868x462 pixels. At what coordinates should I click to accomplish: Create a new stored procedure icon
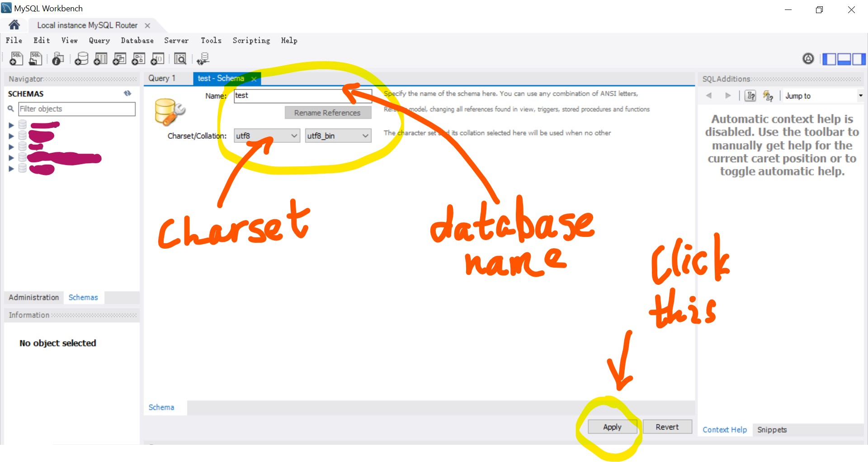click(138, 59)
